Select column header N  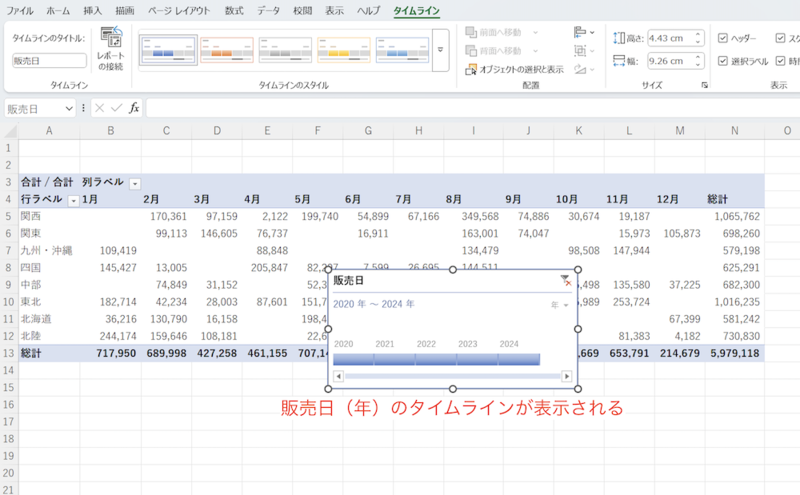pyautogui.click(x=735, y=131)
